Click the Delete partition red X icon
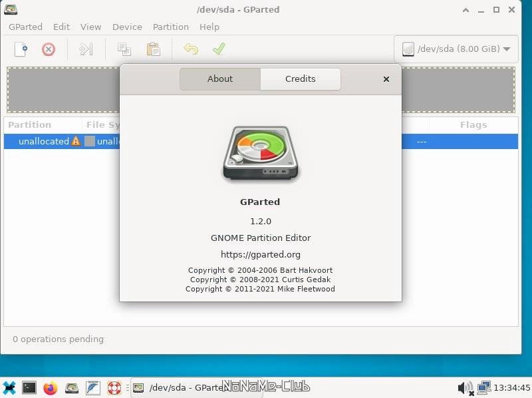 [49, 49]
